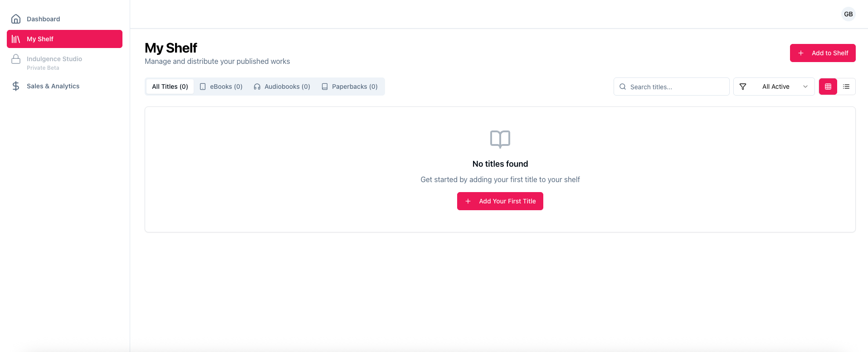The width and height of the screenshot is (868, 352).
Task: Open the All Active status dropdown
Action: 775,87
